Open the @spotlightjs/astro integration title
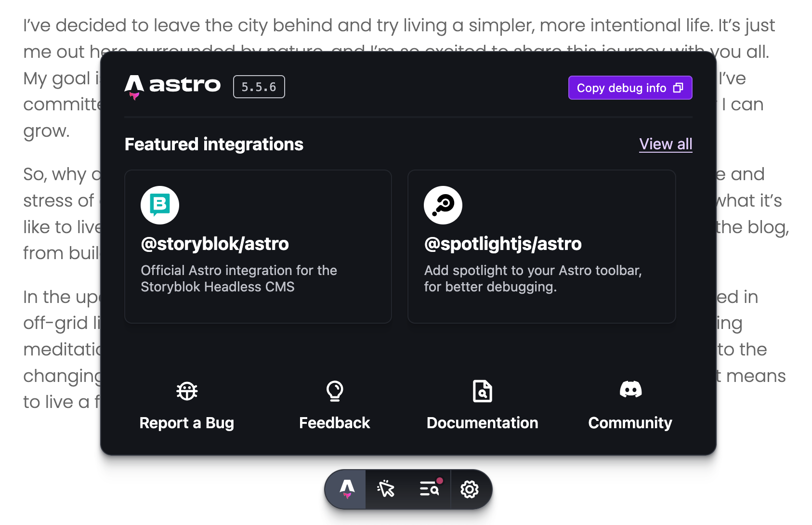The width and height of the screenshot is (812, 525). click(x=503, y=244)
